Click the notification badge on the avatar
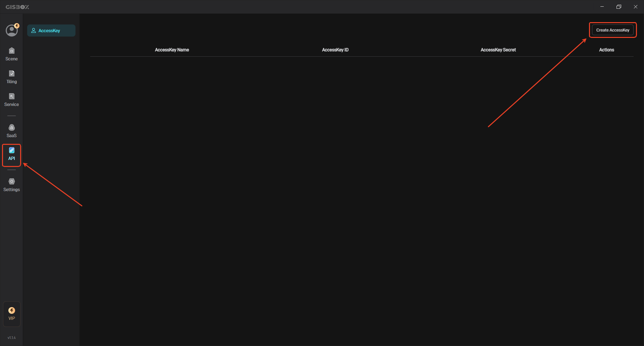This screenshot has height=346, width=644. click(x=17, y=26)
